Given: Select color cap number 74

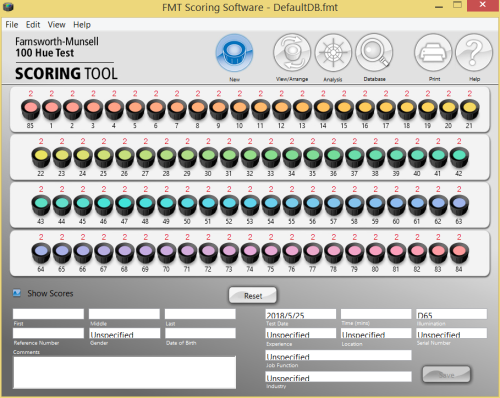Looking at the screenshot, I should tap(250, 253).
